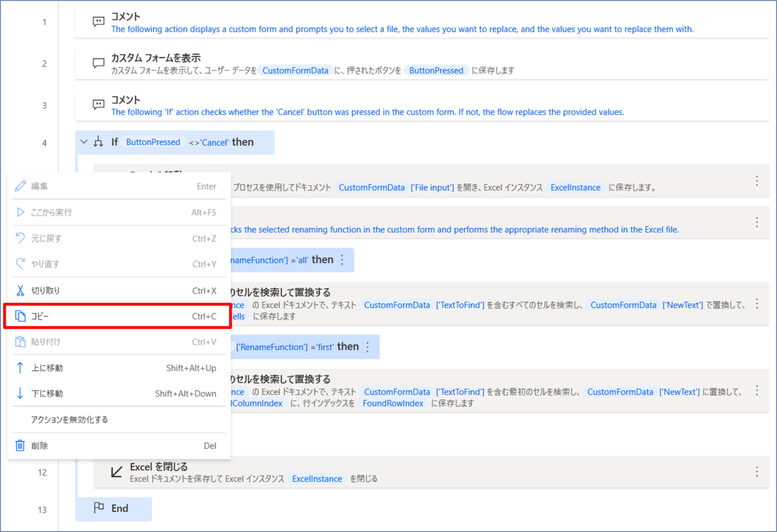Click the comment bubble icon on action 1

pyautogui.click(x=98, y=21)
